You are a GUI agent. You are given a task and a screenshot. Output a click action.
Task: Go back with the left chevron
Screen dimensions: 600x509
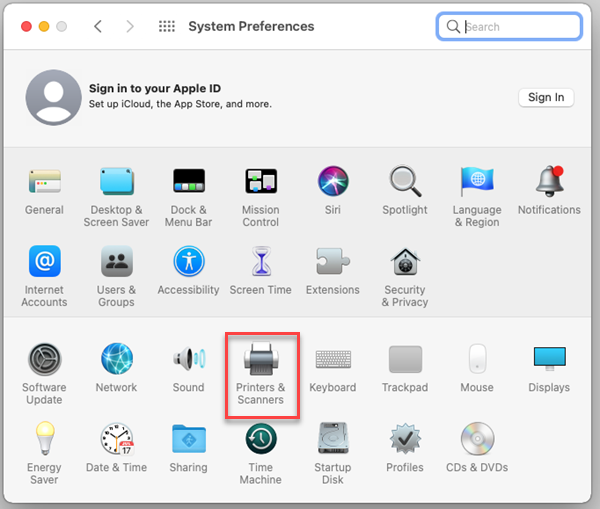(x=98, y=26)
